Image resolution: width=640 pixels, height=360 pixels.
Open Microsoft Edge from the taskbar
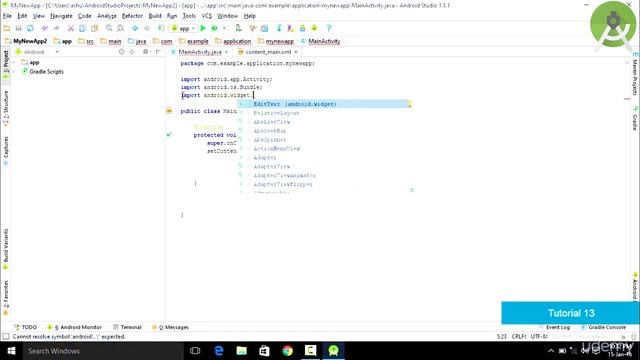pyautogui.click(x=219, y=351)
